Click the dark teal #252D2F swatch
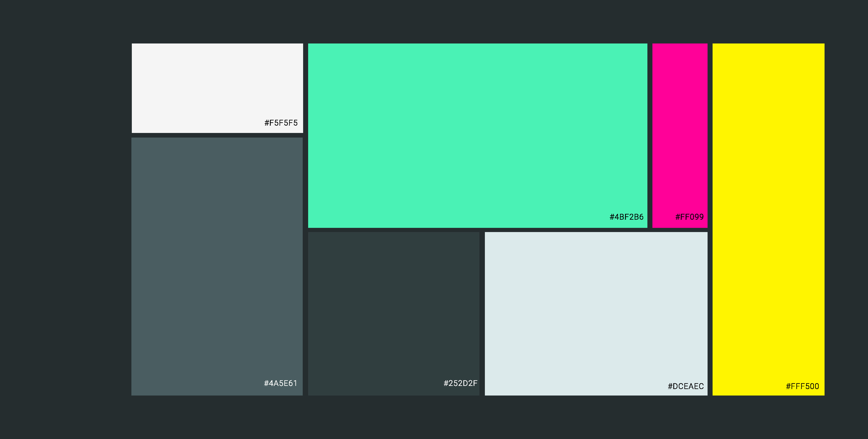The width and height of the screenshot is (868, 439). (x=394, y=314)
